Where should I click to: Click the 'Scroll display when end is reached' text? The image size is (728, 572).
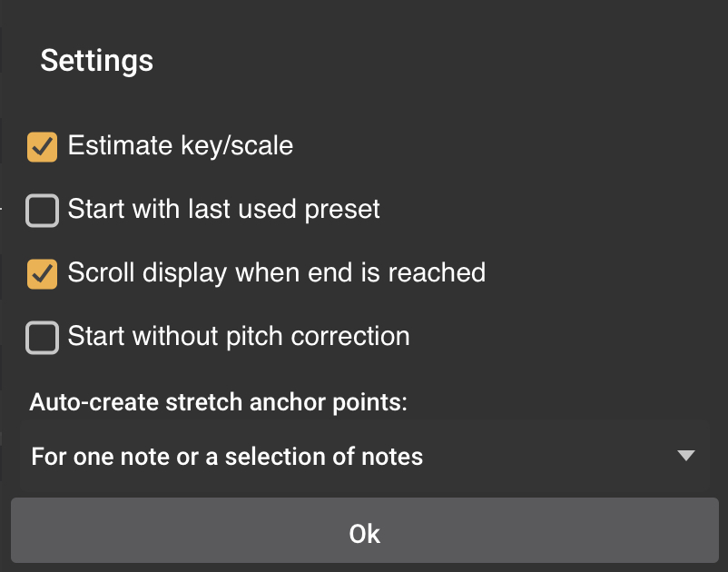pyautogui.click(x=276, y=272)
